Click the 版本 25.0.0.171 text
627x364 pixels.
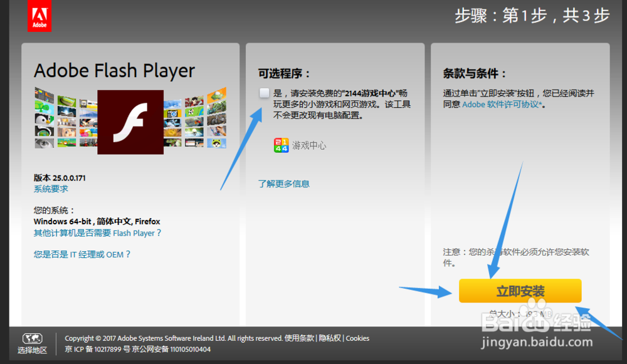60,178
